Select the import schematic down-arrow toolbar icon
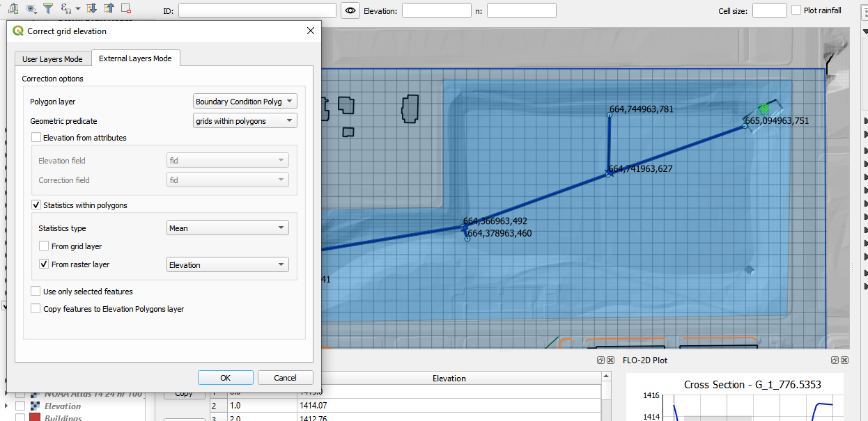Image resolution: width=868 pixels, height=421 pixels. pyautogui.click(x=91, y=9)
